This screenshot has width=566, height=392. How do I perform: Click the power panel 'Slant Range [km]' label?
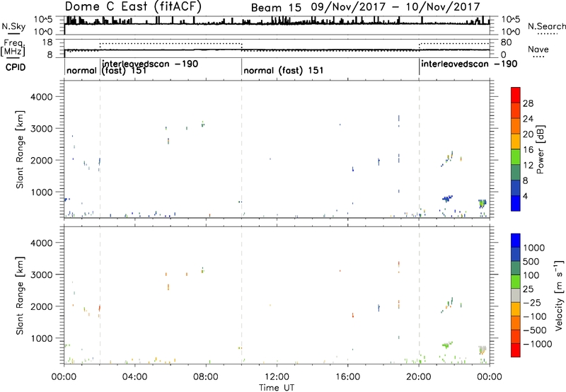click(x=20, y=149)
